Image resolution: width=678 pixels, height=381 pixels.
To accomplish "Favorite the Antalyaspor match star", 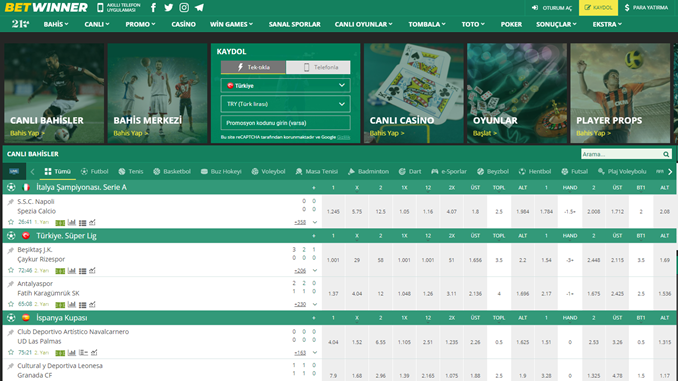I will click(11, 304).
